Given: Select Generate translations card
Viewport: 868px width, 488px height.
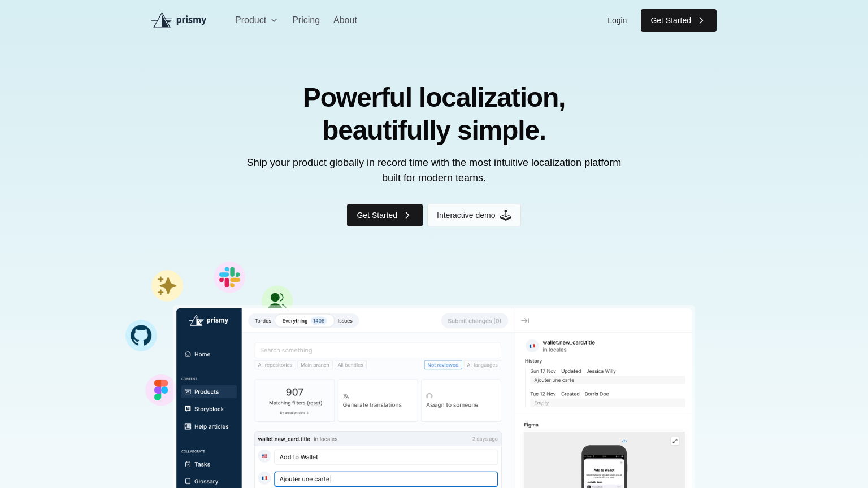Looking at the screenshot, I should click(x=377, y=400).
